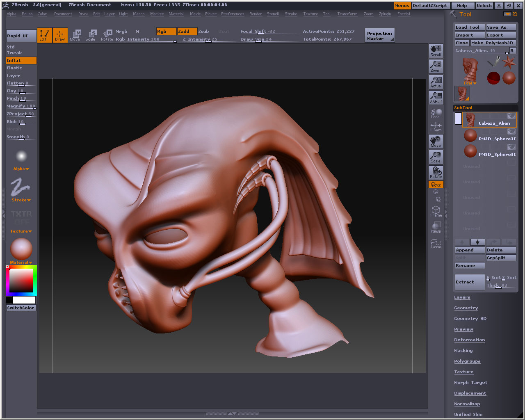525x420 pixels.
Task: Click the Frame mesh icon
Action: (436, 211)
